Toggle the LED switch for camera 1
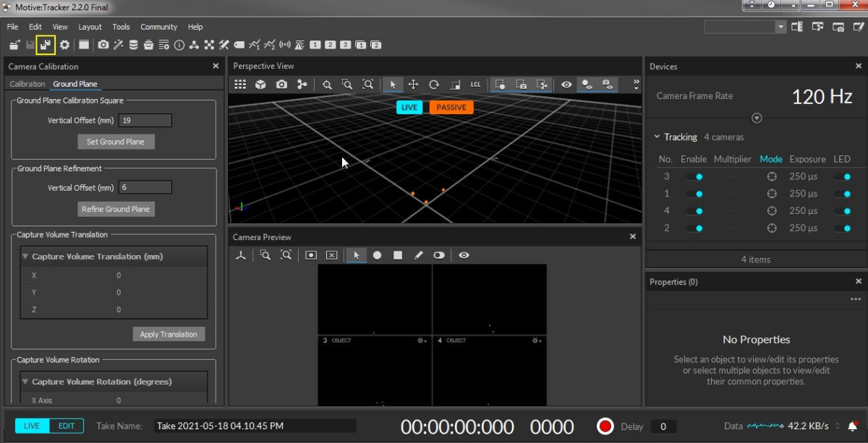The image size is (868, 443). (842, 194)
